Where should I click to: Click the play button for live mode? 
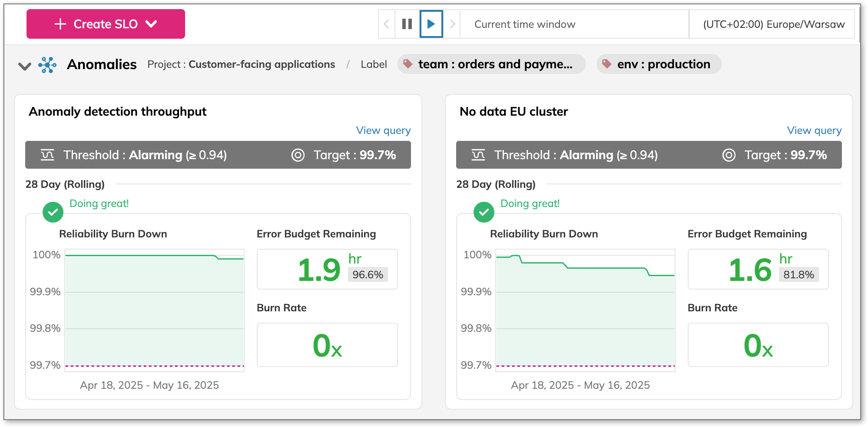click(431, 24)
